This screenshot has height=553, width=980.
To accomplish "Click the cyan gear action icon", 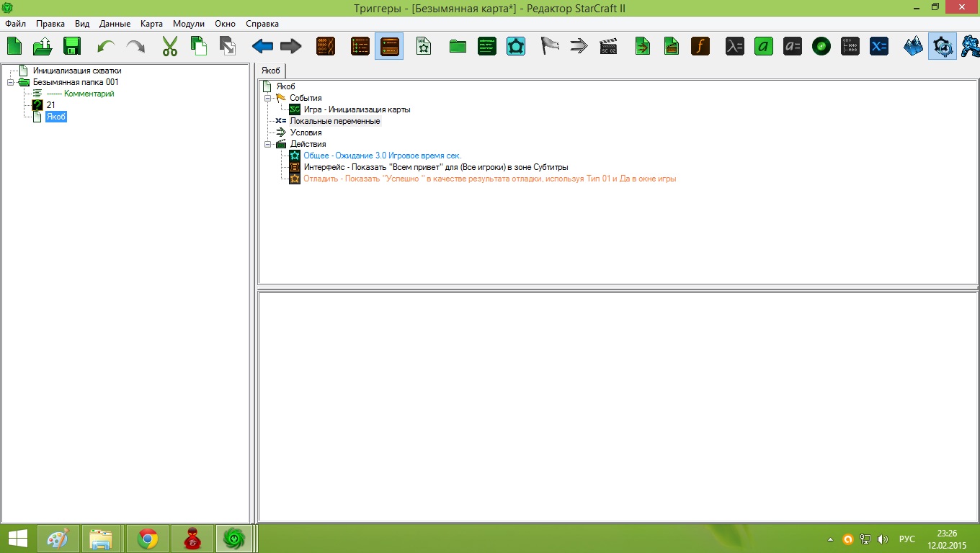I will 516,47.
